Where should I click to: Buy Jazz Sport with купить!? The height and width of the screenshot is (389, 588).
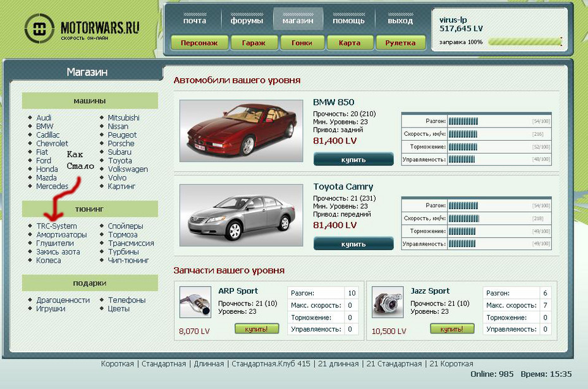click(x=452, y=329)
